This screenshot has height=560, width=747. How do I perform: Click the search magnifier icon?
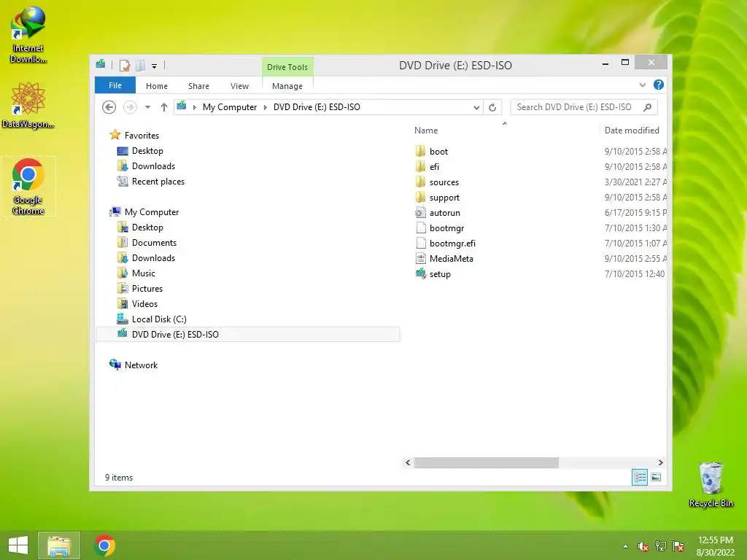pyautogui.click(x=647, y=107)
